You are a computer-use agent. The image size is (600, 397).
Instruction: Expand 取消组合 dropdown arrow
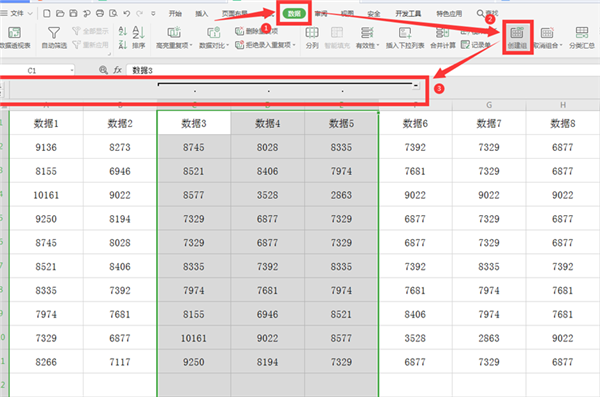(x=561, y=46)
